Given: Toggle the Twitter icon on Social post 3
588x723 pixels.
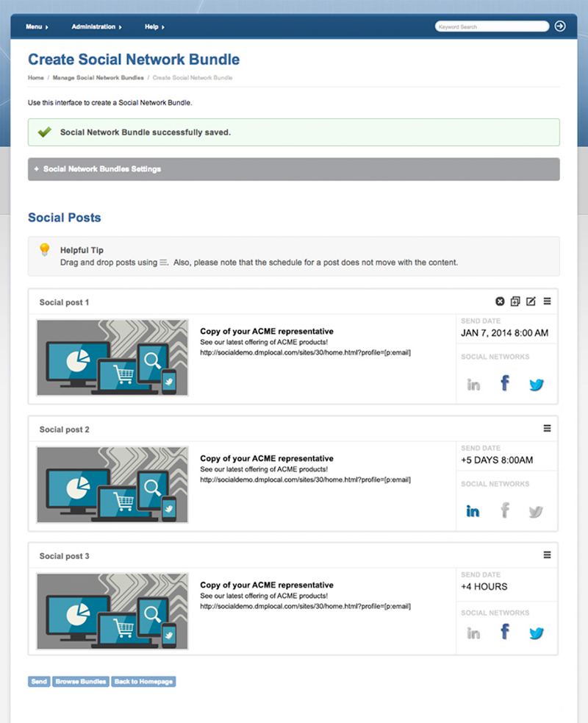Looking at the screenshot, I should [536, 633].
